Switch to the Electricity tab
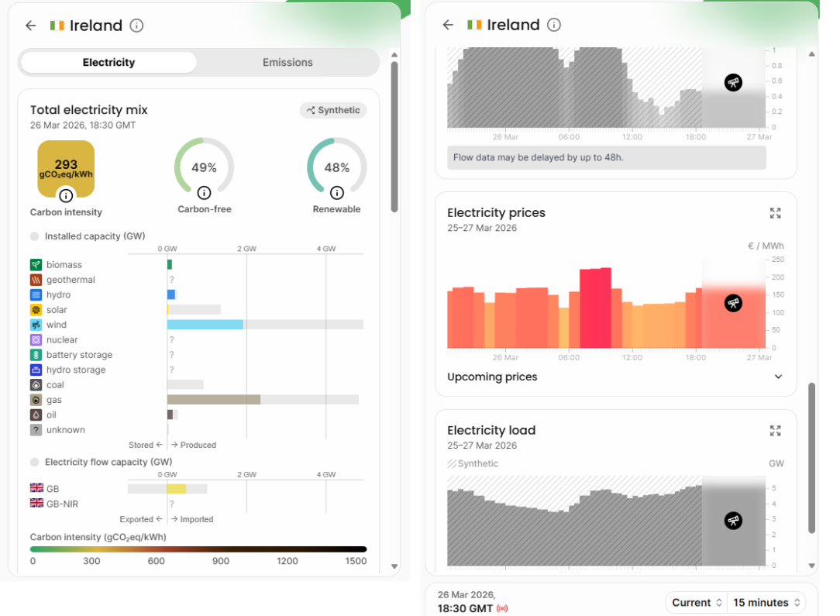This screenshot has width=840, height=616. 108,62
